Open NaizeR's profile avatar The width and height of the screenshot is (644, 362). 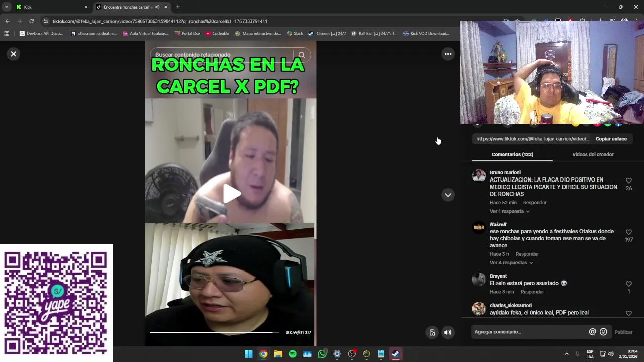[x=478, y=228]
